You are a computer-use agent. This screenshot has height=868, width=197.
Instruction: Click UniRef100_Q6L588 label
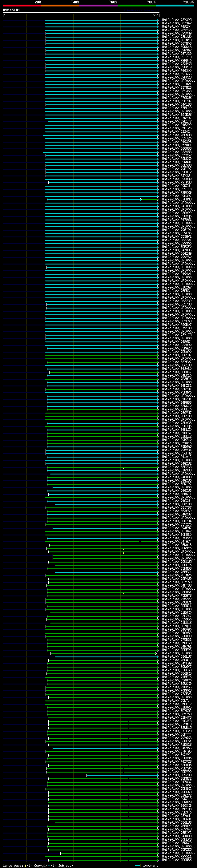176,165
